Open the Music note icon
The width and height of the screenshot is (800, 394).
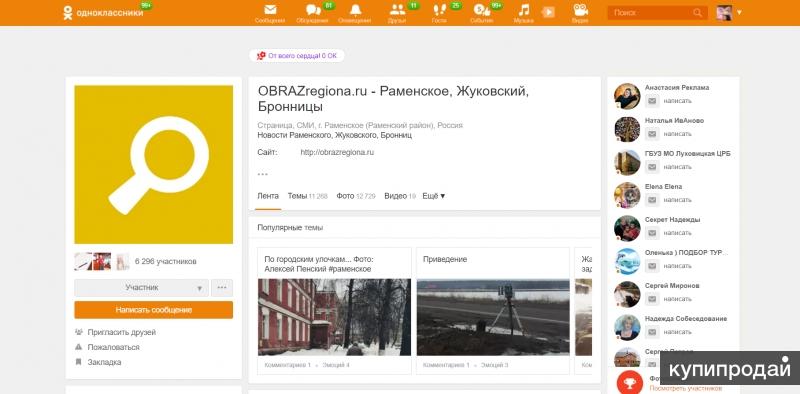(523, 10)
